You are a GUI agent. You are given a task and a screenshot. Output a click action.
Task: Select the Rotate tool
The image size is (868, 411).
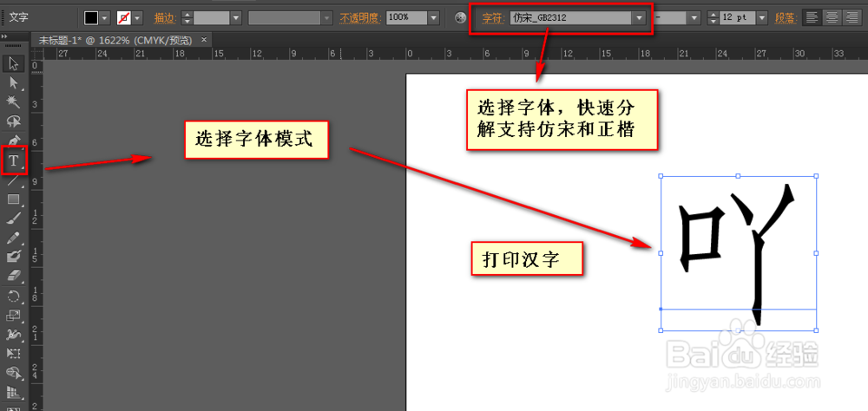[x=14, y=296]
